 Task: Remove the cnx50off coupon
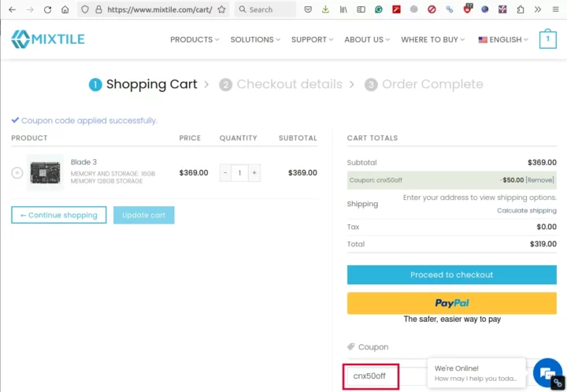[x=540, y=180]
